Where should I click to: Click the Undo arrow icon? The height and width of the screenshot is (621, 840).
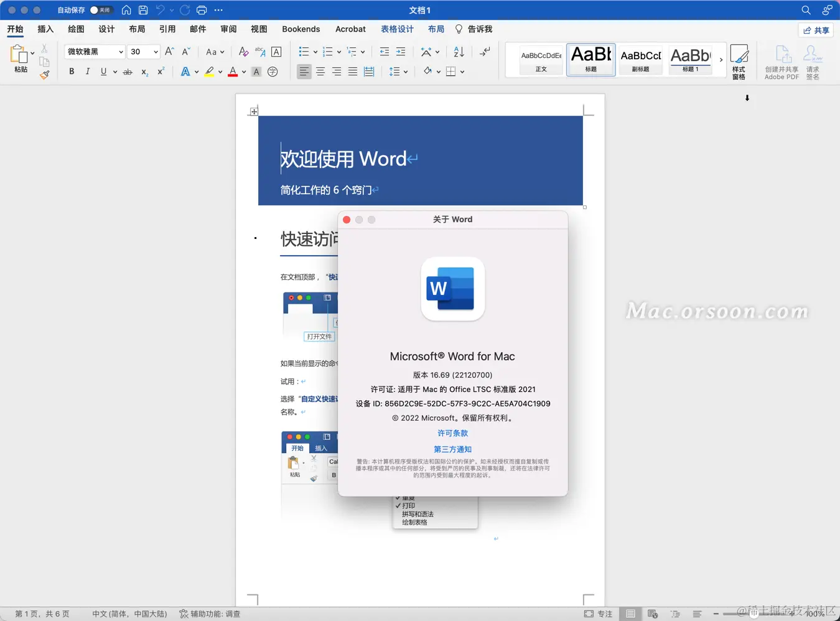click(161, 10)
